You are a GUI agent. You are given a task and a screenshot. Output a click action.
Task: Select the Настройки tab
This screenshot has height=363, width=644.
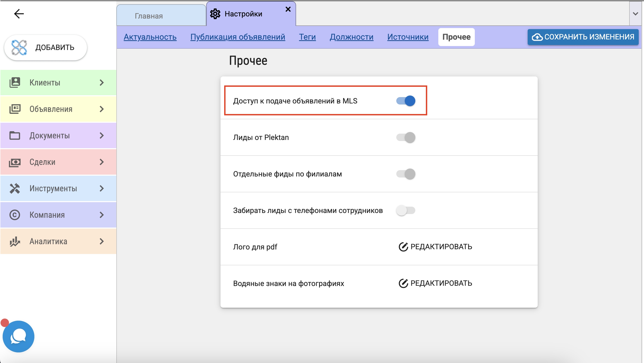click(251, 14)
